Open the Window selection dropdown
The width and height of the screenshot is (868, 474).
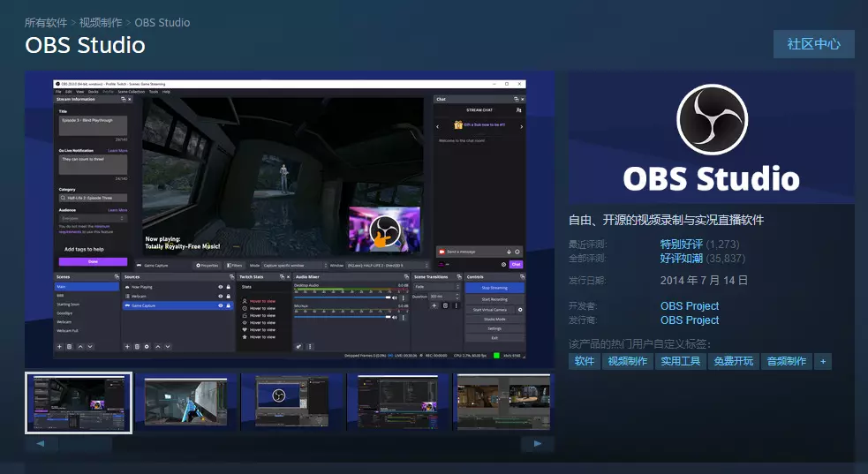click(387, 266)
